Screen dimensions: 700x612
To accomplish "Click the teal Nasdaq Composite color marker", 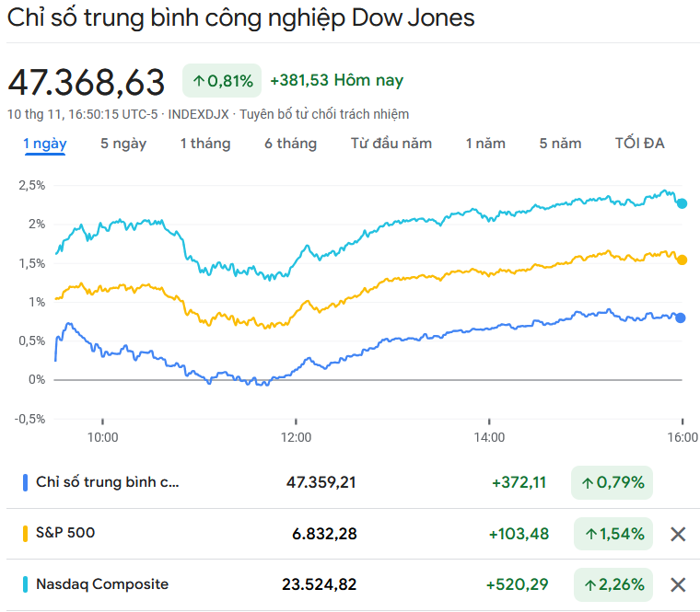I will 25,584.
